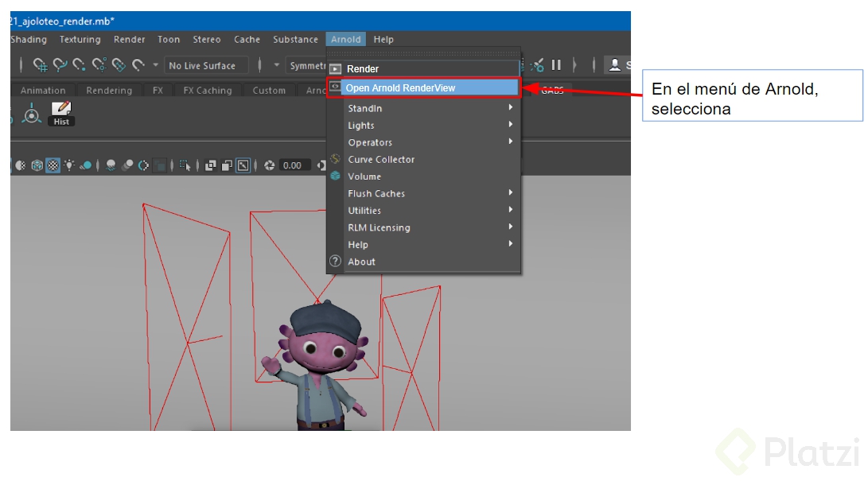The image size is (868, 481).
Task: Click the center pivot shelf icon
Action: tap(32, 114)
